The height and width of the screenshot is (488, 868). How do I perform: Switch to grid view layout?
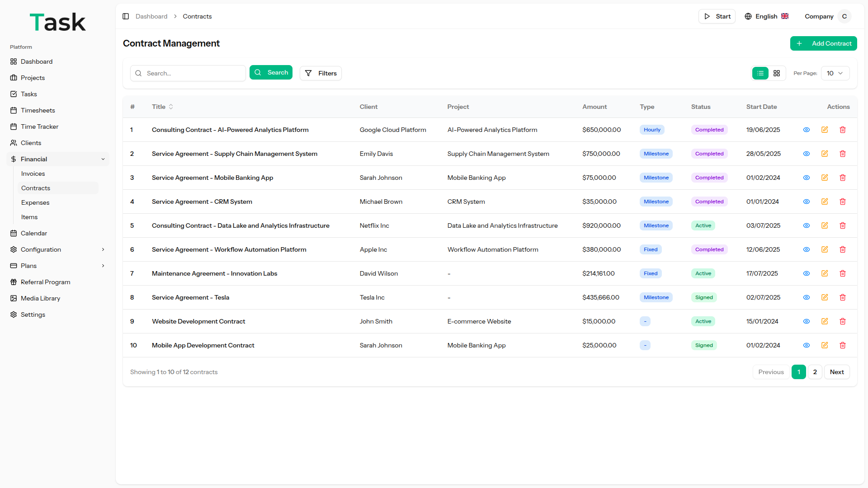click(777, 73)
